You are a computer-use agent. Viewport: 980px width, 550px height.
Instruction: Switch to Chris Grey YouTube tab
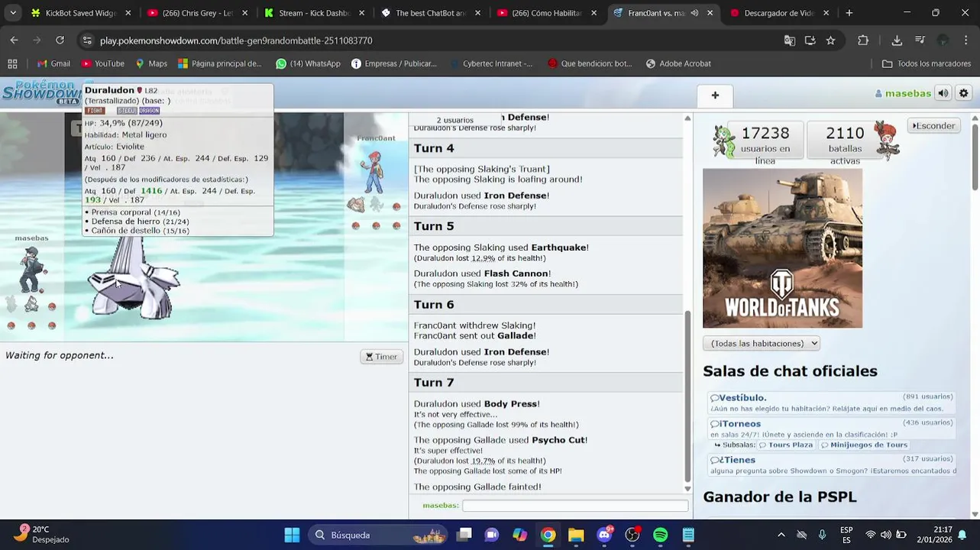click(197, 13)
